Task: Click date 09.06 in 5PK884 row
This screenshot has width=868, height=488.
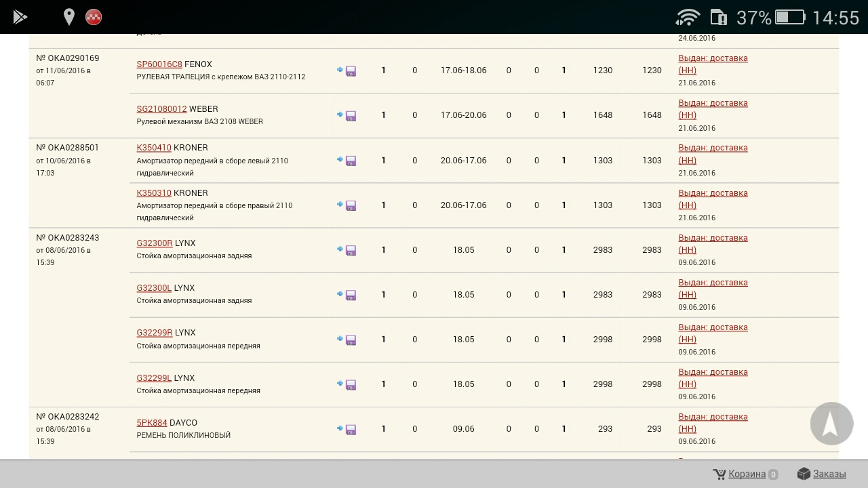Action: click(x=464, y=429)
